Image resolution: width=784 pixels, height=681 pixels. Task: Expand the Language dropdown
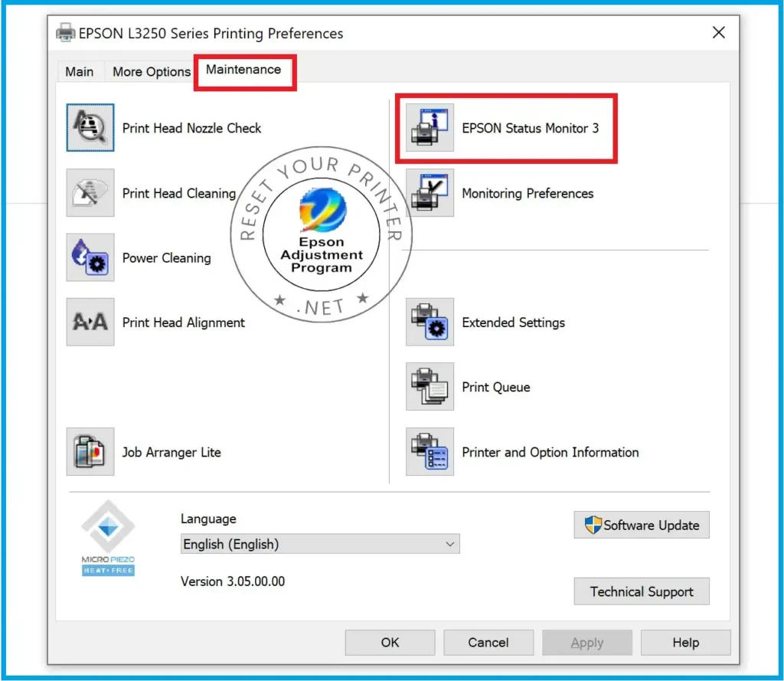coord(320,544)
